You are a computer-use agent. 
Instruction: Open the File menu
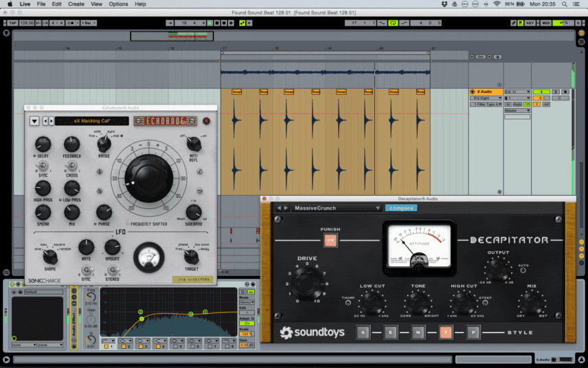[41, 4]
